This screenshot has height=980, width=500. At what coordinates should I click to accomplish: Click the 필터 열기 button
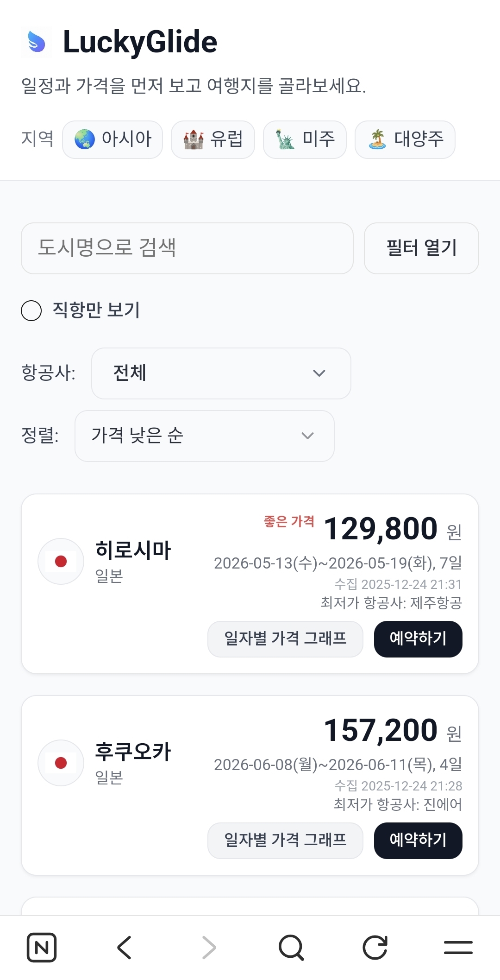421,248
